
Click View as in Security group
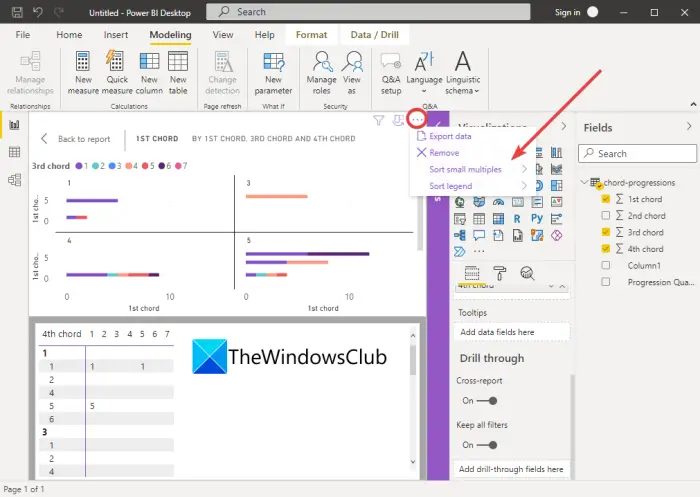[352, 73]
